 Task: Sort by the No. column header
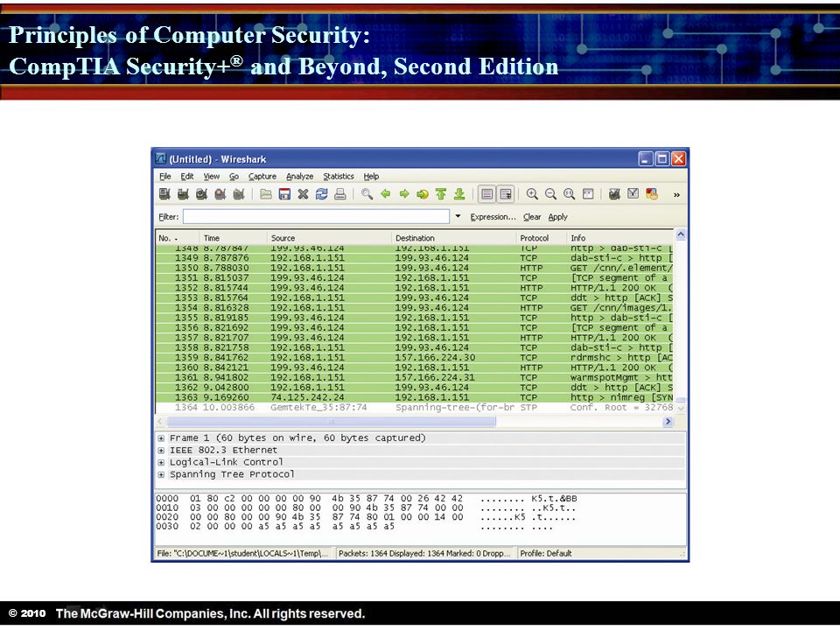(178, 238)
